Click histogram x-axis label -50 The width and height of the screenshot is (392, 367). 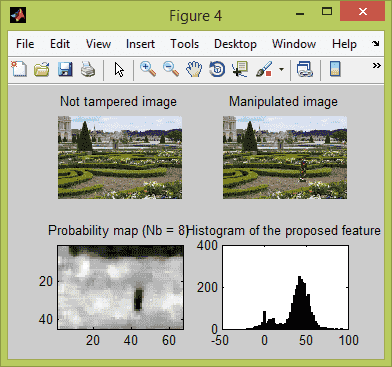220,341
